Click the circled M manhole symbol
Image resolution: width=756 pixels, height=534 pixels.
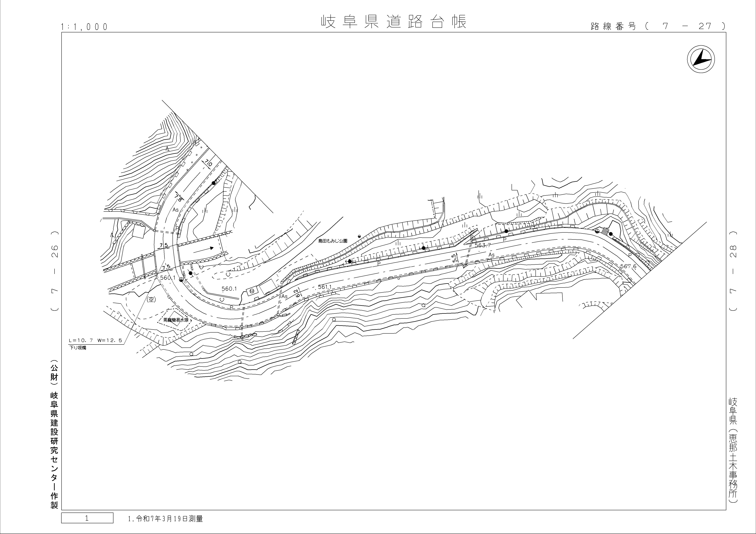tap(252, 291)
